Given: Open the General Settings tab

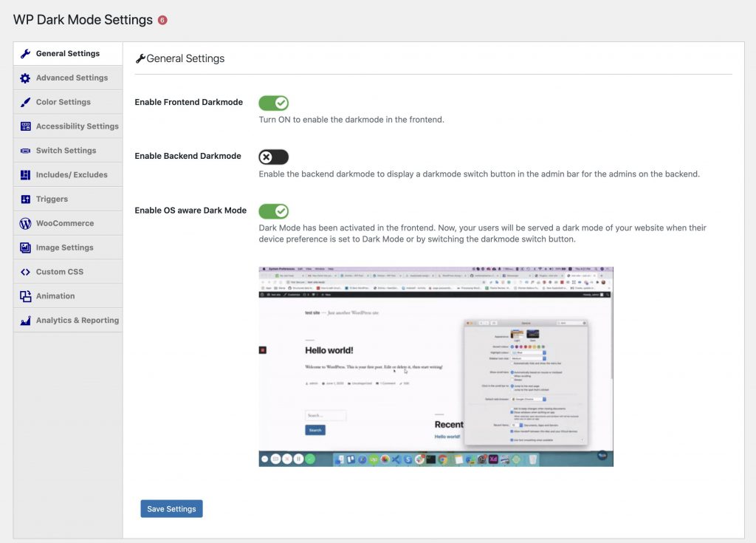Looking at the screenshot, I should coord(68,54).
